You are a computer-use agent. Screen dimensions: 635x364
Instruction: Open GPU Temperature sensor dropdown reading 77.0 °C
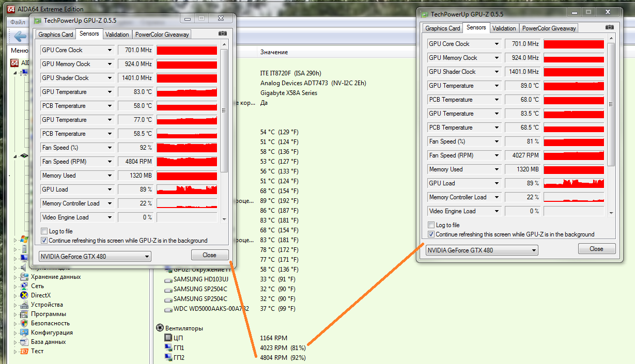click(x=110, y=120)
